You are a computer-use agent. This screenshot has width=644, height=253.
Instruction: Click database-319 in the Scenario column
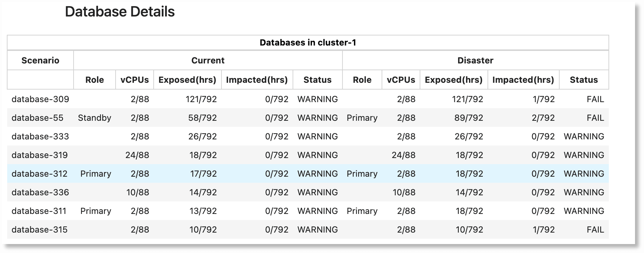[x=39, y=155]
